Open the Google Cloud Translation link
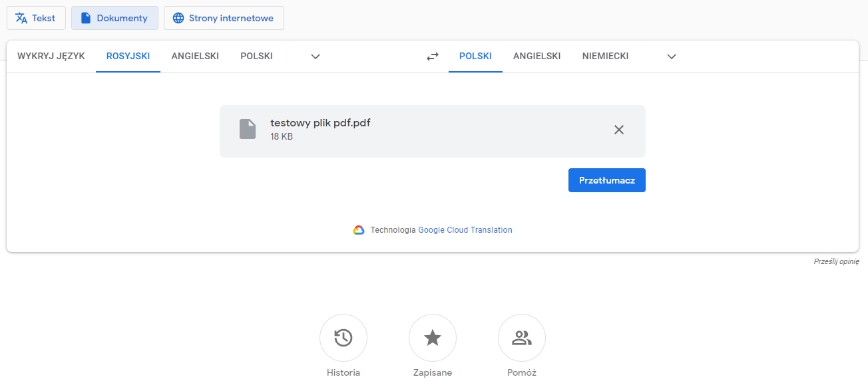The width and height of the screenshot is (868, 391). click(x=465, y=229)
